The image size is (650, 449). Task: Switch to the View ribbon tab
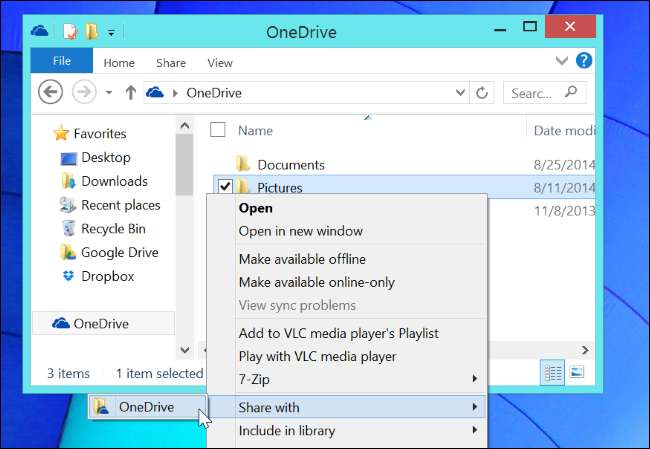tap(220, 63)
